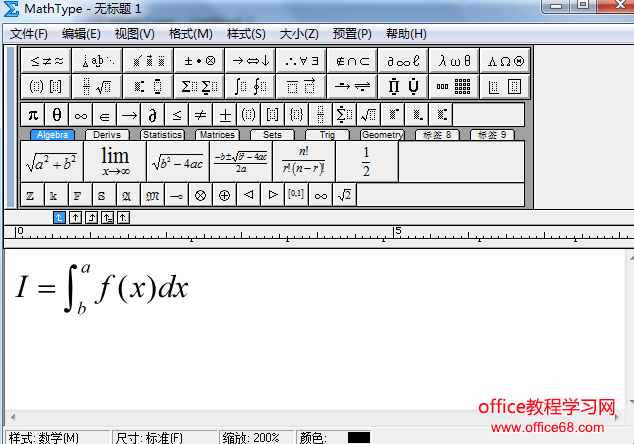This screenshot has width=634, height=444.
Task: Open the embellishments palette
Action: [x=148, y=61]
